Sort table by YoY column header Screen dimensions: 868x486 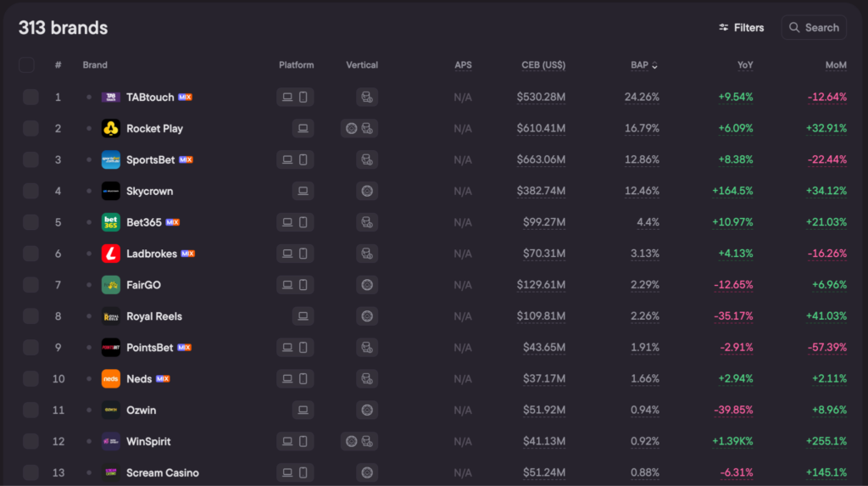click(745, 65)
